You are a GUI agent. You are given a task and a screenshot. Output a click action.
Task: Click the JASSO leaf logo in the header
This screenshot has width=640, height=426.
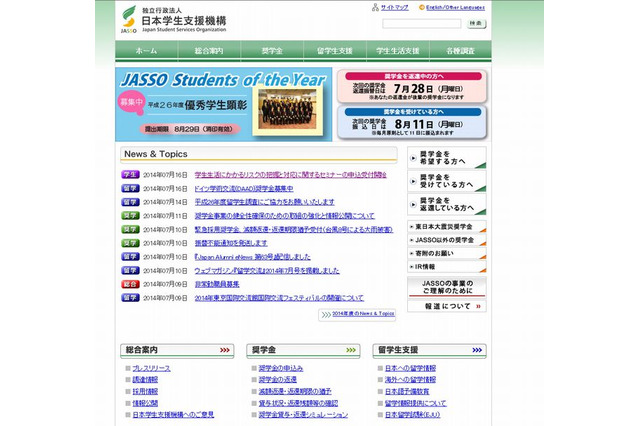tap(129, 19)
